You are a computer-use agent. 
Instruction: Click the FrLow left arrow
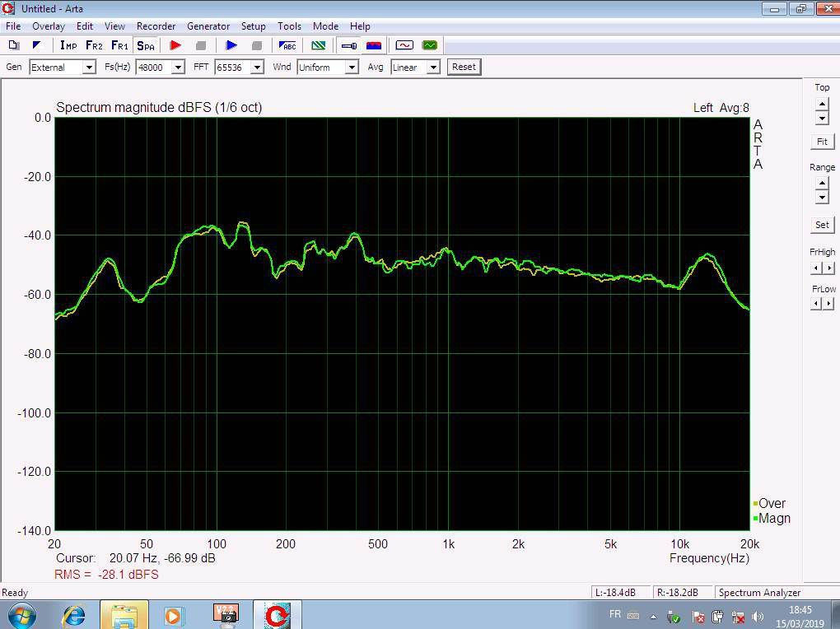[x=816, y=304]
